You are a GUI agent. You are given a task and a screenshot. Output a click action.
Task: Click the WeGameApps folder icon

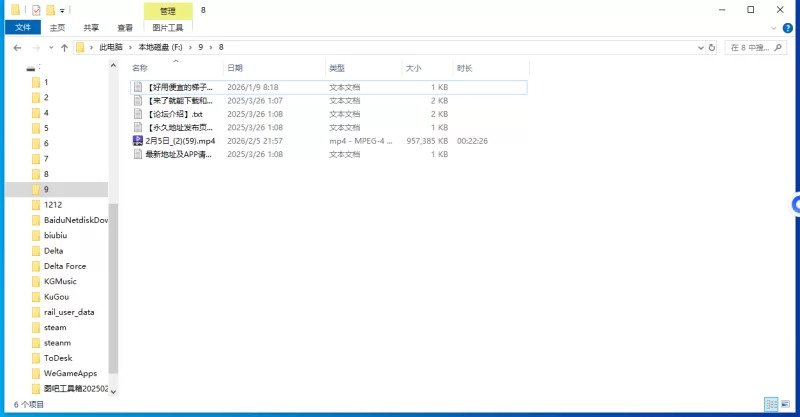coord(36,373)
